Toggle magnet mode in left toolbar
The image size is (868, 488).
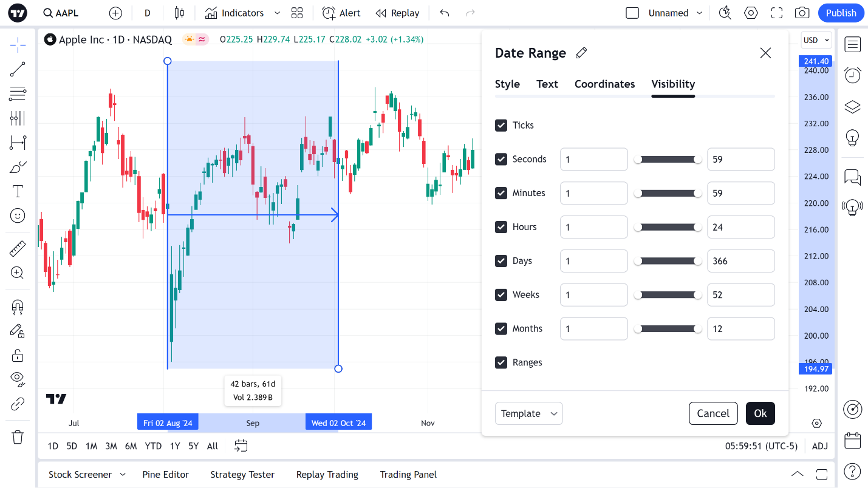pos(18,307)
